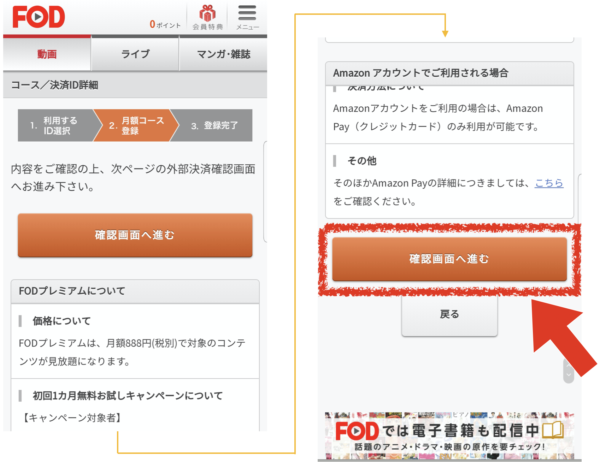This screenshot has height=462, width=600.
Task: Select the 動画 tab
Action: tap(47, 54)
